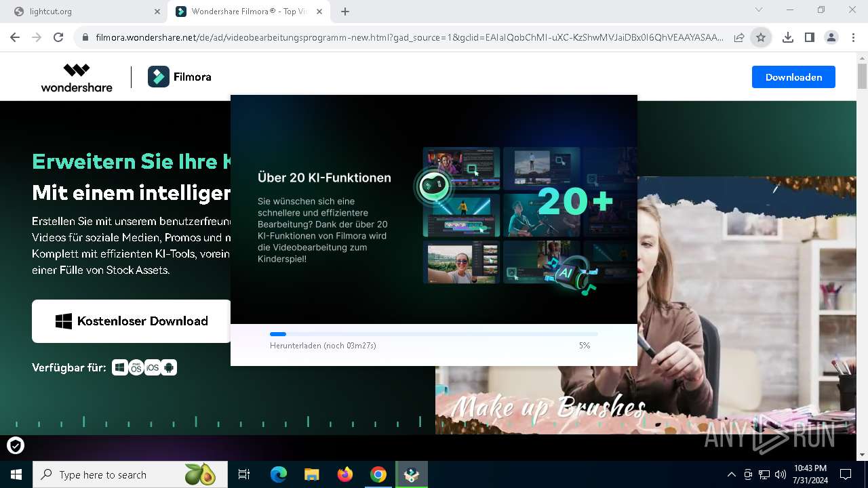The image size is (868, 488).
Task: Click the download progress bar
Action: click(434, 334)
